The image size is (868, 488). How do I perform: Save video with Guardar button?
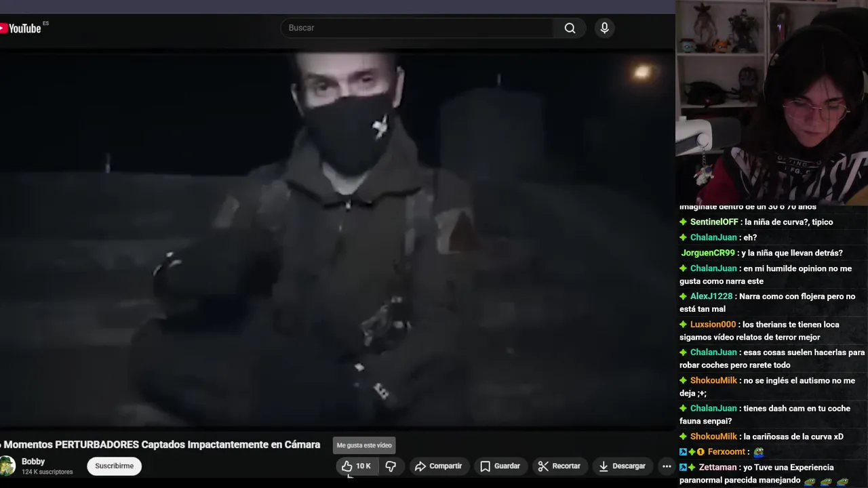tap(500, 466)
